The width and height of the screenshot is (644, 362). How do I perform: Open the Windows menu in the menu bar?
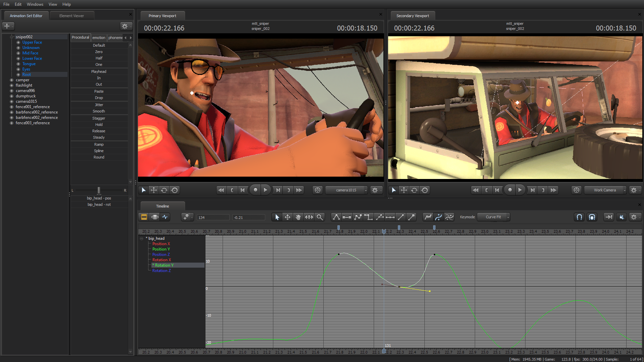[x=35, y=4]
